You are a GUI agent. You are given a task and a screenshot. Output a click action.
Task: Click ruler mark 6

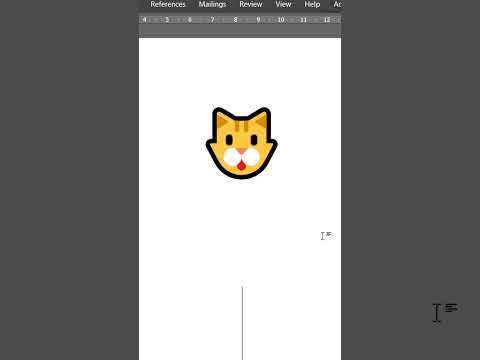(x=190, y=20)
